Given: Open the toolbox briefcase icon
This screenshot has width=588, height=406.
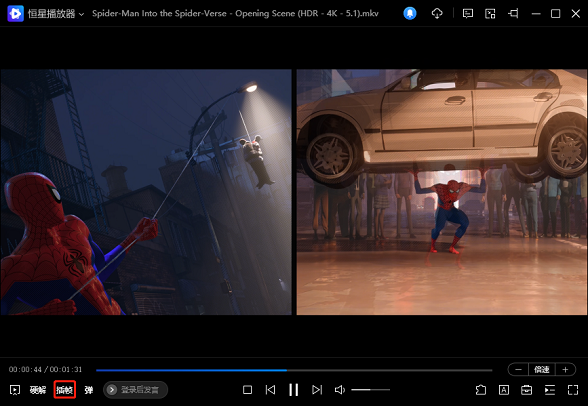Looking at the screenshot, I should [x=526, y=390].
